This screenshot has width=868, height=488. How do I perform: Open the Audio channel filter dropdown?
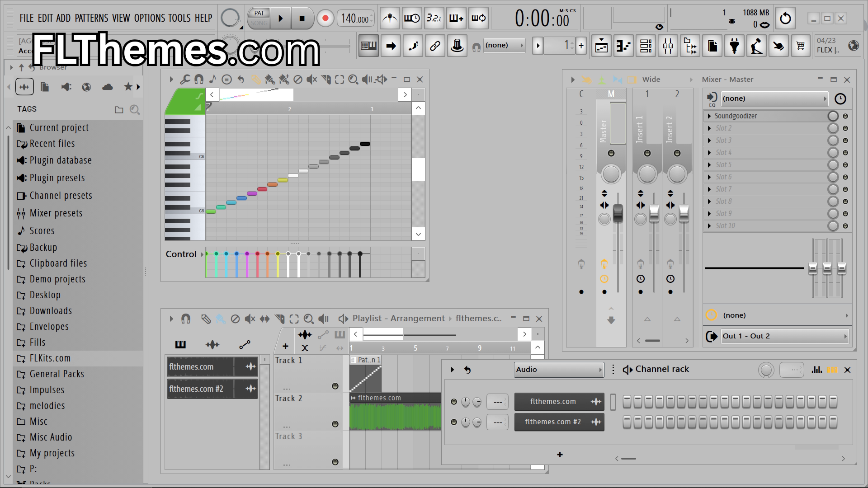click(x=559, y=370)
